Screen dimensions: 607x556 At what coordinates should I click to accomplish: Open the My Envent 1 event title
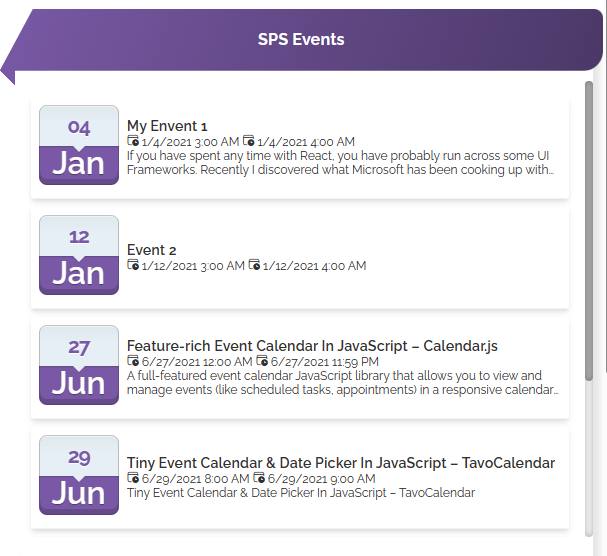[167, 126]
